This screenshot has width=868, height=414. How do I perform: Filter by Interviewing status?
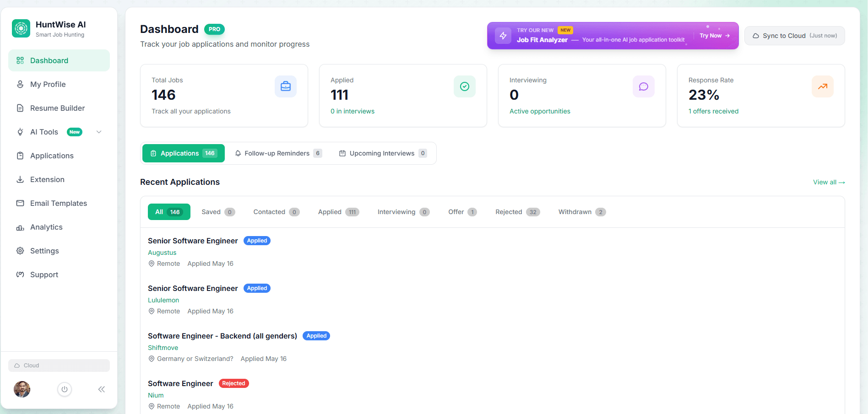(404, 212)
